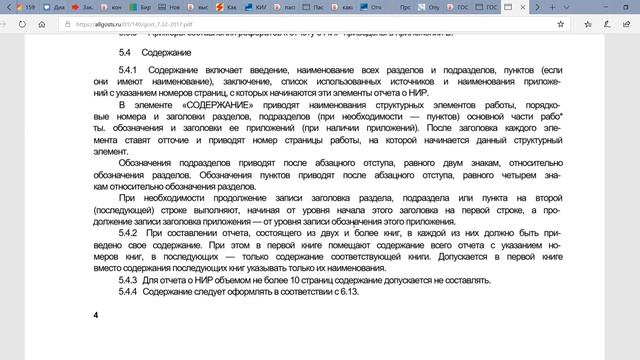The height and width of the screenshot is (360, 640).
Task: Switch to the 'КИМ' tab
Action: coord(255,7)
